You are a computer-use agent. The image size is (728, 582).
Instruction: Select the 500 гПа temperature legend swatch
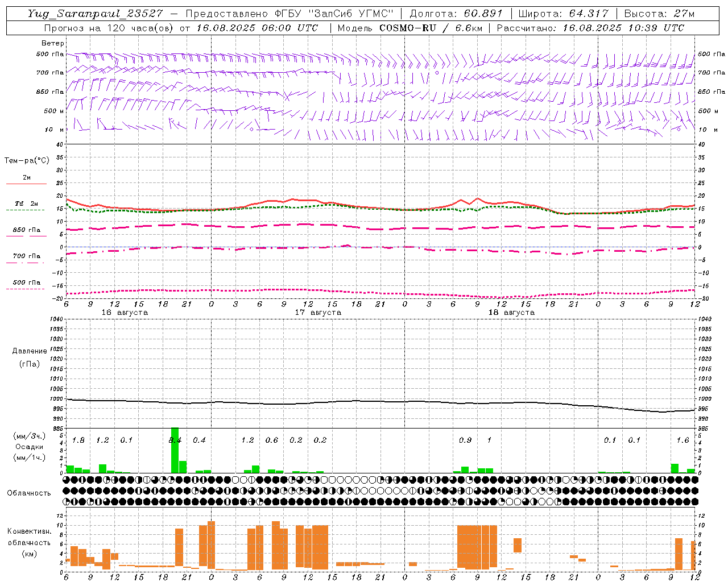coord(26,289)
